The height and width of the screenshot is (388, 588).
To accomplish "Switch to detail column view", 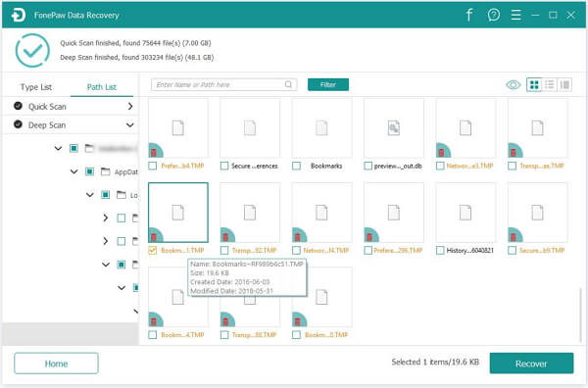I will tap(564, 84).
